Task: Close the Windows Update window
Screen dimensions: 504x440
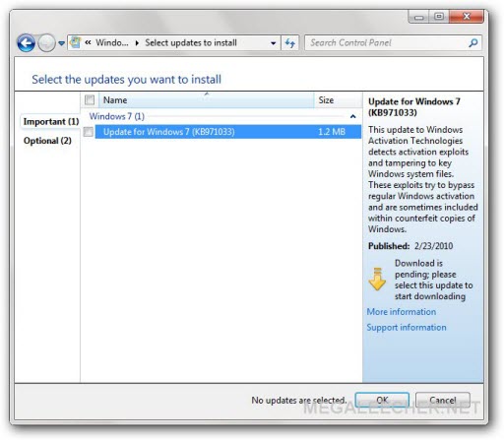Action: click(x=467, y=17)
